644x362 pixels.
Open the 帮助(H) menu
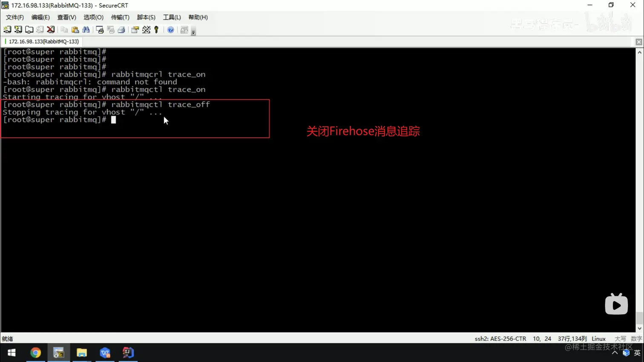[x=198, y=17]
